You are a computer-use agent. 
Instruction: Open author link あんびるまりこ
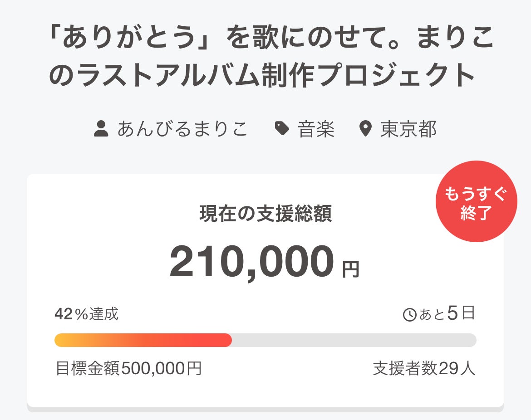[x=182, y=129]
